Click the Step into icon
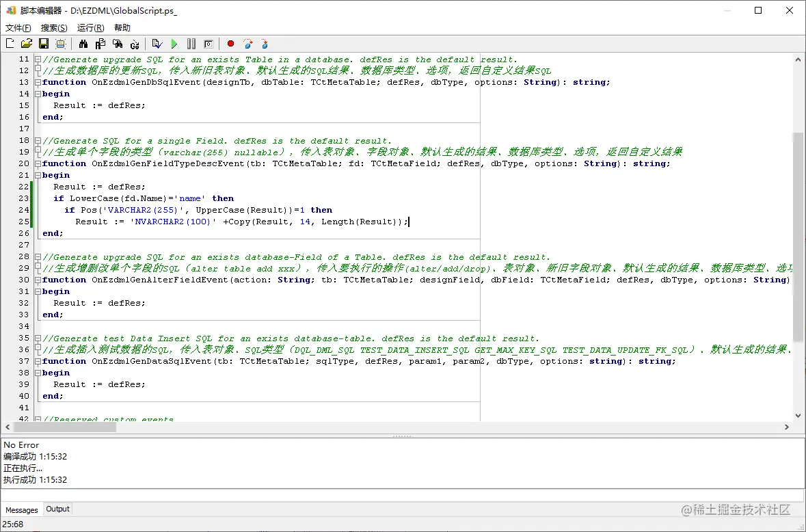The image size is (806, 532). pyautogui.click(x=265, y=44)
